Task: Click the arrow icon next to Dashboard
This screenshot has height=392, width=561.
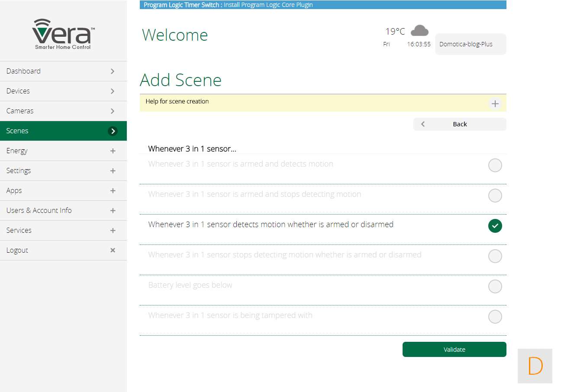Action: pyautogui.click(x=113, y=71)
